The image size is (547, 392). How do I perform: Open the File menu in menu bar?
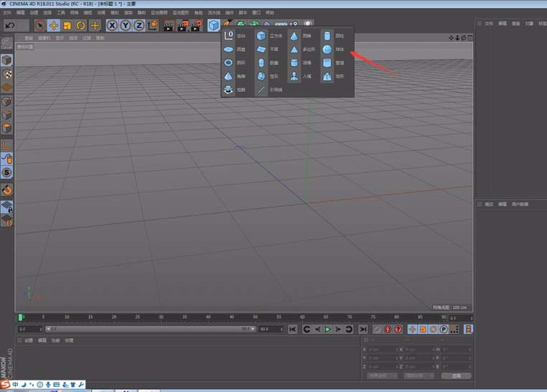7,13
